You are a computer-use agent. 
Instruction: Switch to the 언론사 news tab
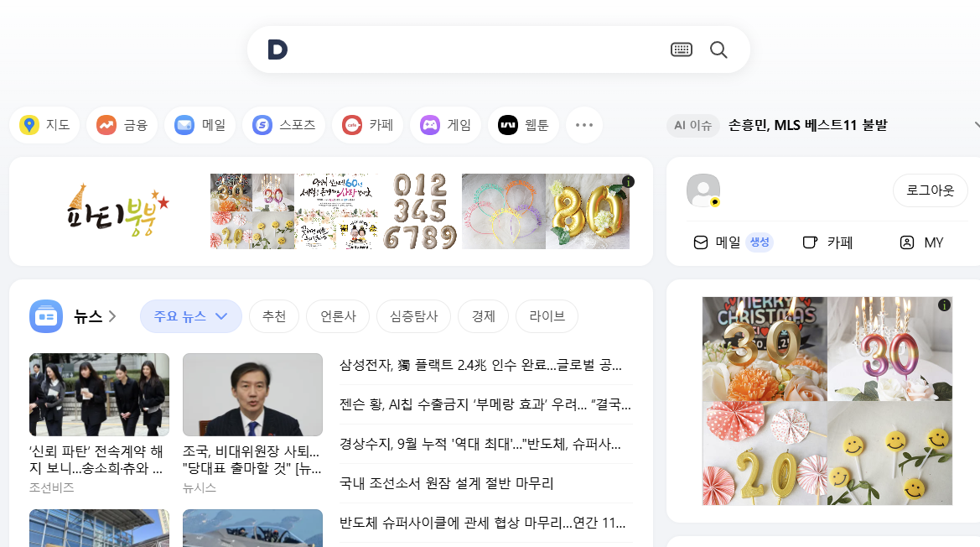[338, 316]
